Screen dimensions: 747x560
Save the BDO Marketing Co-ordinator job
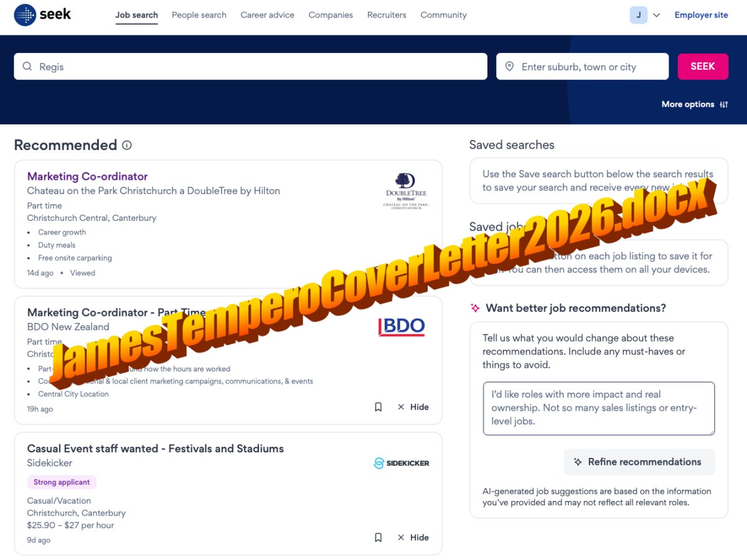[x=378, y=407]
